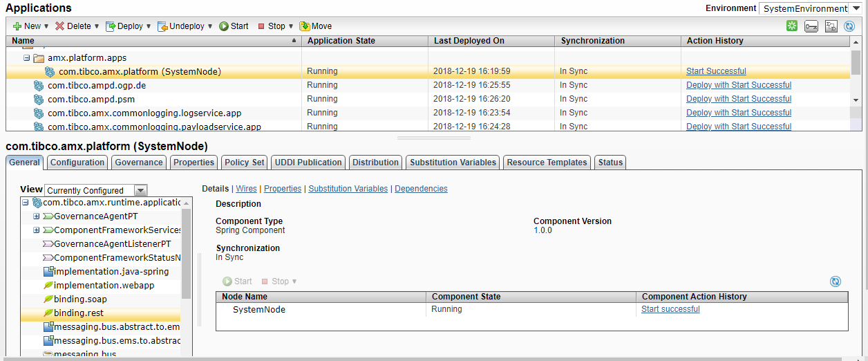The image size is (868, 361).
Task: Open the Environment dropdown
Action: pyautogui.click(x=857, y=8)
